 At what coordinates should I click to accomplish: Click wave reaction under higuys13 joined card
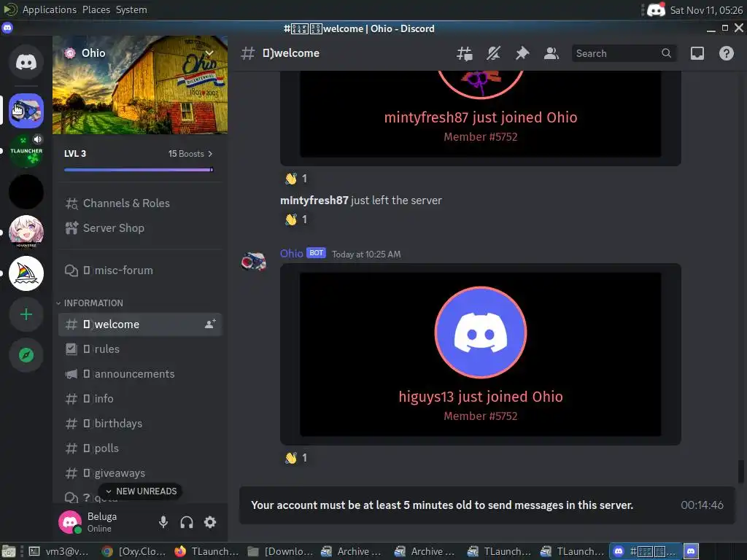pos(296,458)
